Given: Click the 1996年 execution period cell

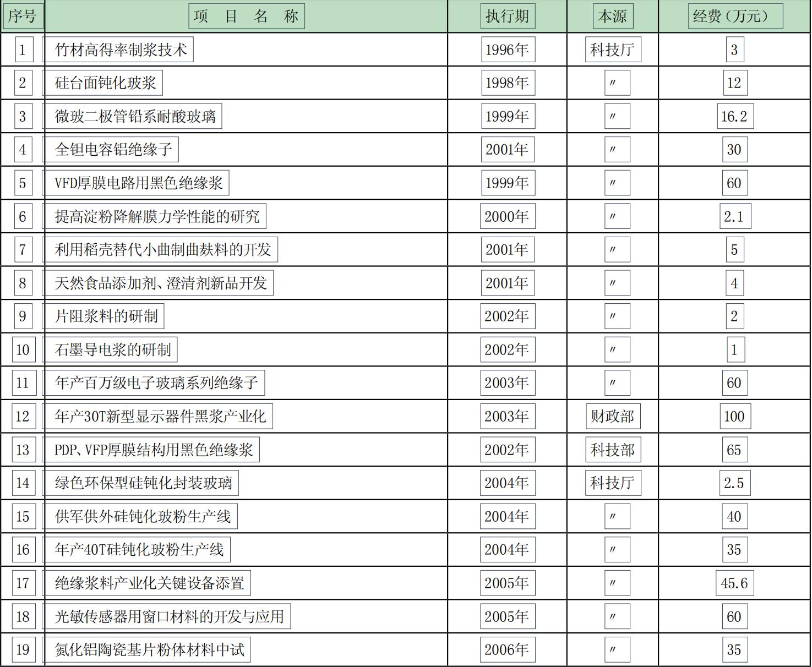Looking at the screenshot, I should click(507, 50).
